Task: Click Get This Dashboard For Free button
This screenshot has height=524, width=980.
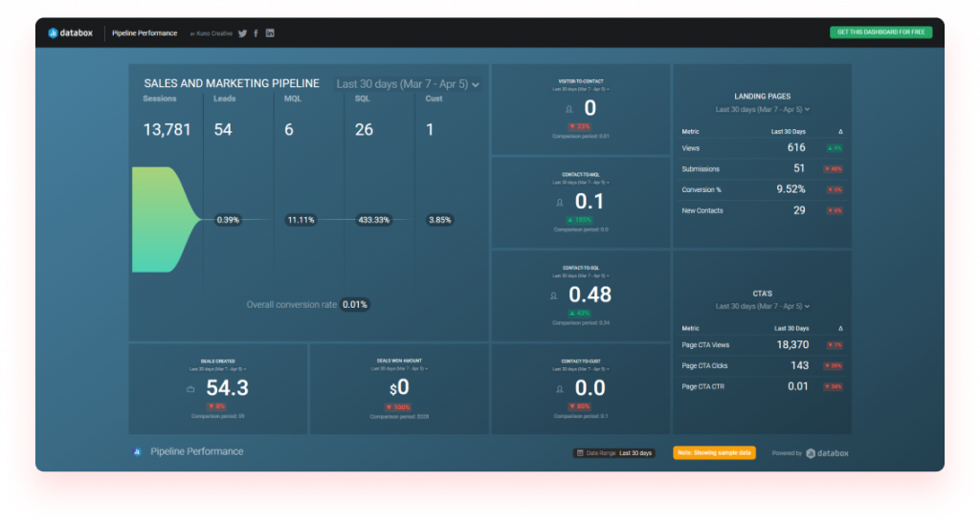Action: pyautogui.click(x=880, y=33)
